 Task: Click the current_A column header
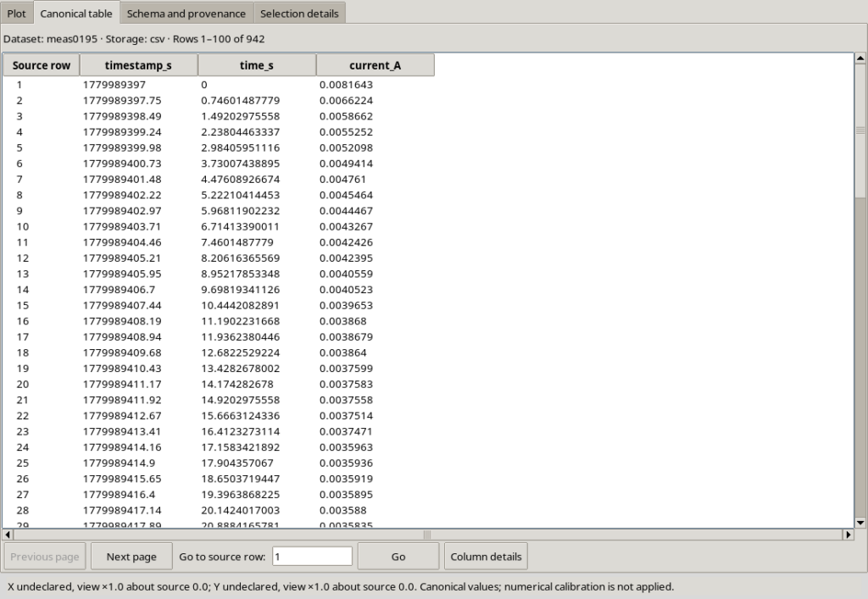pos(376,65)
